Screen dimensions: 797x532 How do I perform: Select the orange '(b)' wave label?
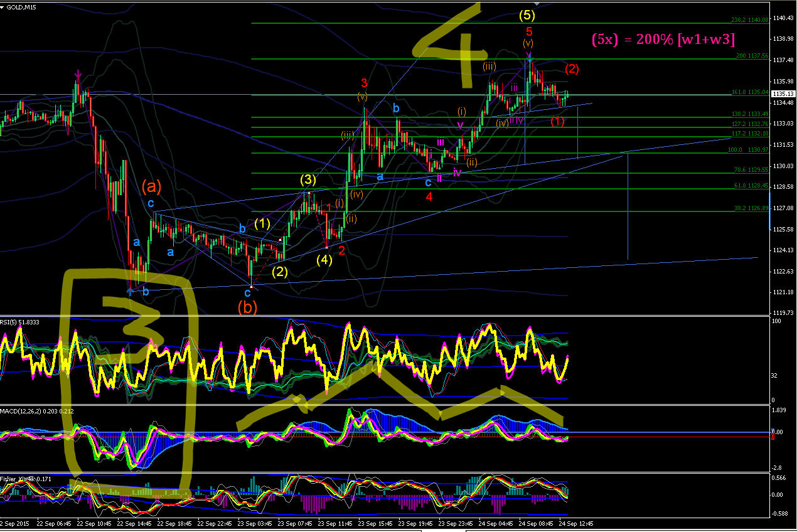pyautogui.click(x=247, y=307)
